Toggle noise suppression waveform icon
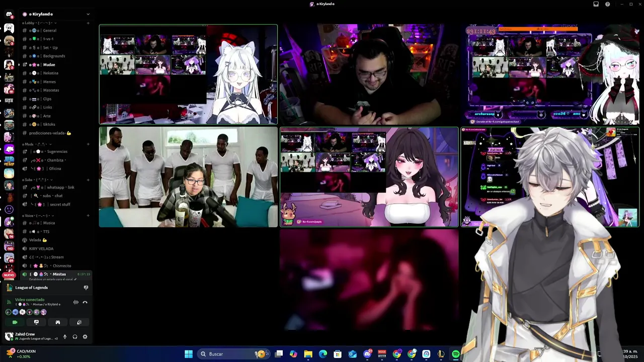This screenshot has height=362, width=644. point(76,302)
